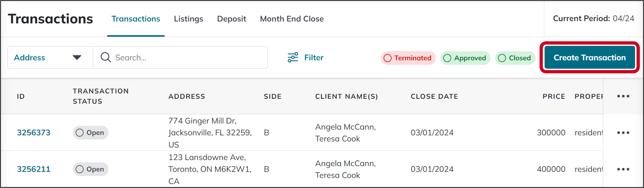Click the Open status badge for 774 Ginger Mill
644x188 pixels.
point(90,133)
